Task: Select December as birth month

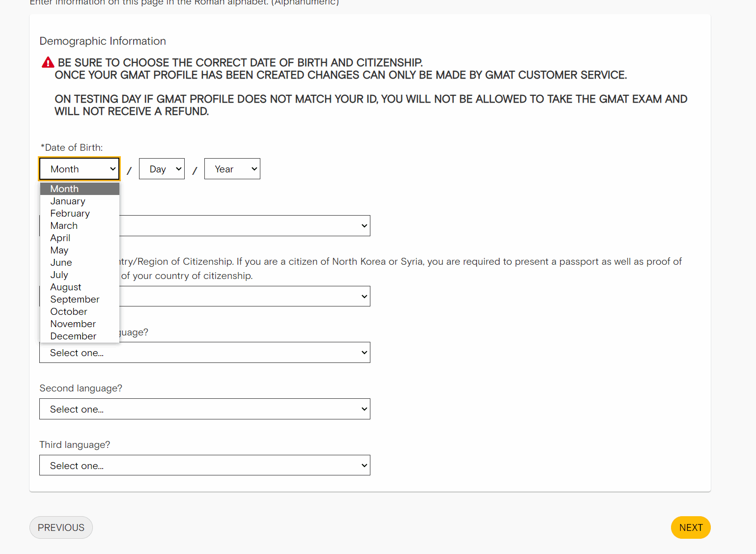Action: 73,336
